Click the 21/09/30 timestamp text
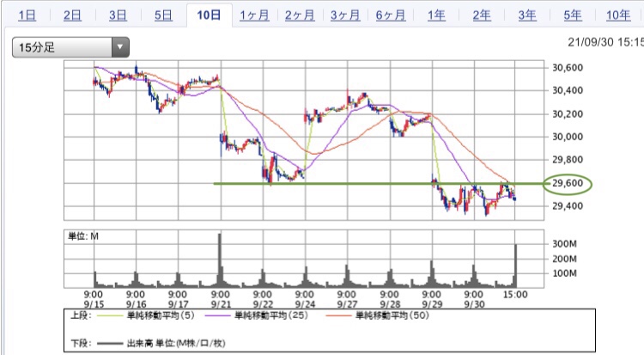Image resolution: width=644 pixels, height=355 pixels. click(606, 42)
